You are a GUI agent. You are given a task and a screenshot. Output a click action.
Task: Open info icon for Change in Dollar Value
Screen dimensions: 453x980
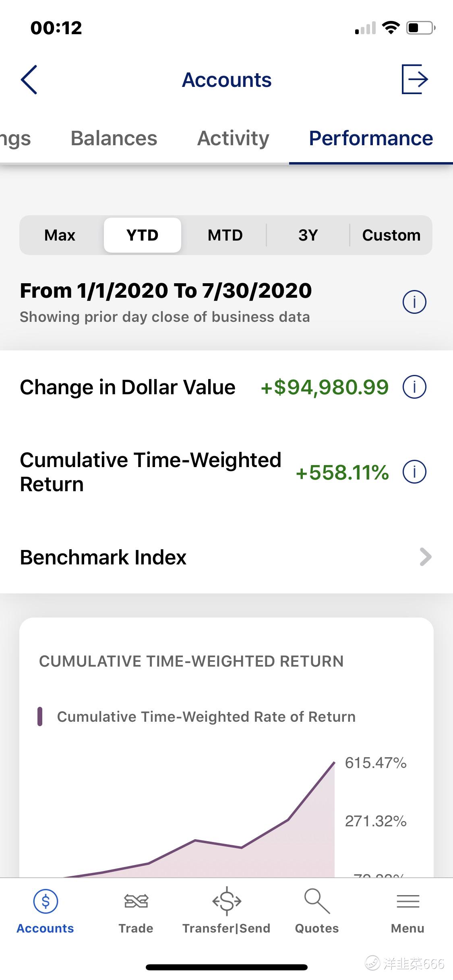click(414, 387)
